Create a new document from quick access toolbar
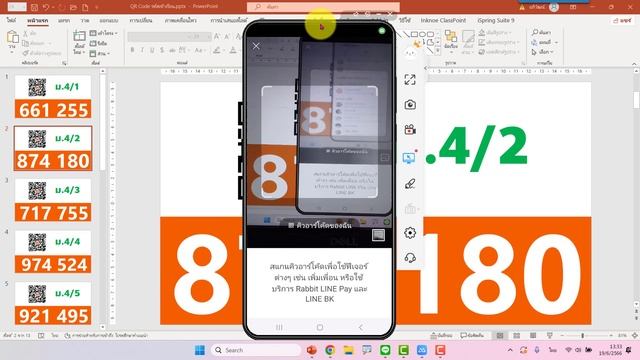This screenshot has width=640, height=360. pyautogui.click(x=85, y=7)
